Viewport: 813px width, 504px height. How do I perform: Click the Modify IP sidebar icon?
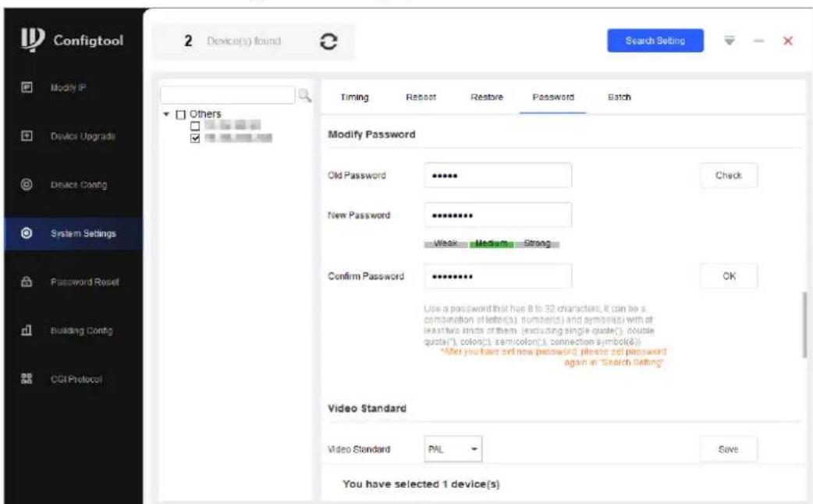(x=27, y=87)
